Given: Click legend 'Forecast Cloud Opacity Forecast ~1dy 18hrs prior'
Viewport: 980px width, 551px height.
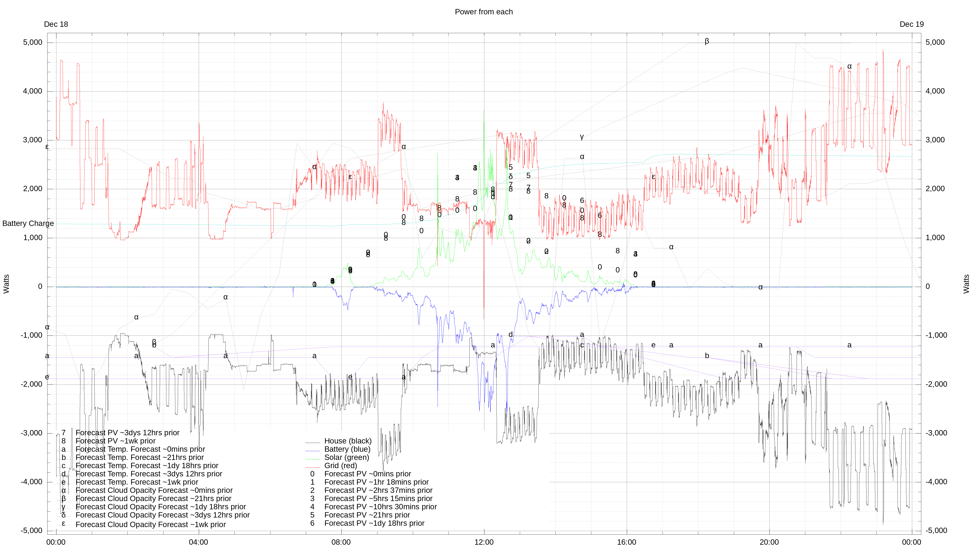Looking at the screenshot, I should tap(161, 507).
